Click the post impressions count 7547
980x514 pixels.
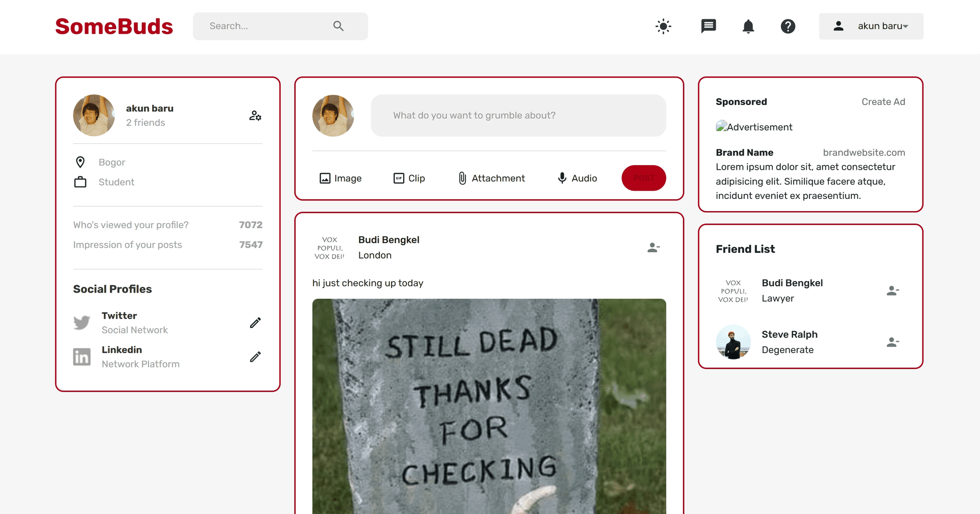pyautogui.click(x=251, y=245)
